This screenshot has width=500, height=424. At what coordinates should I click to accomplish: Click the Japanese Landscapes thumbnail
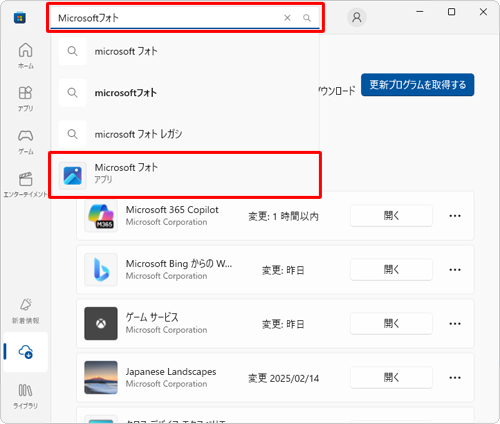101,377
